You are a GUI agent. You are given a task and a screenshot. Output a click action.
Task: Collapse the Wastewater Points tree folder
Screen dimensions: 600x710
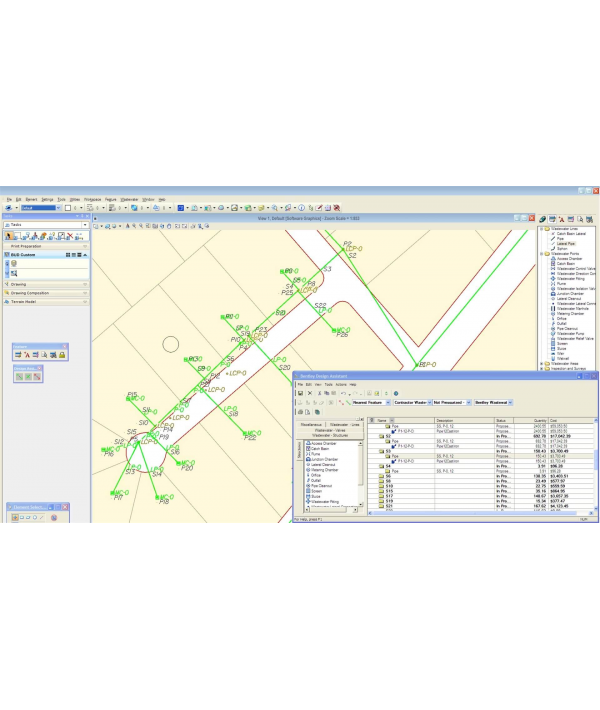click(x=542, y=254)
